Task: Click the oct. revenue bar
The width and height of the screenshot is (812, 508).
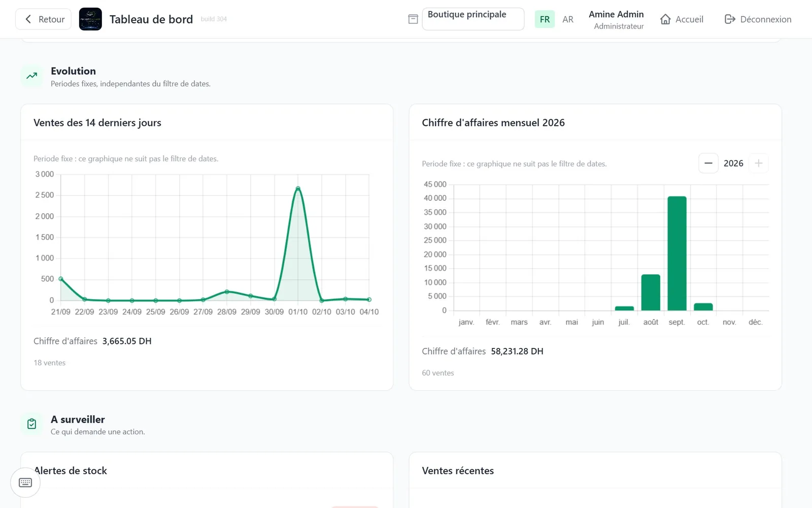Action: [703, 307]
